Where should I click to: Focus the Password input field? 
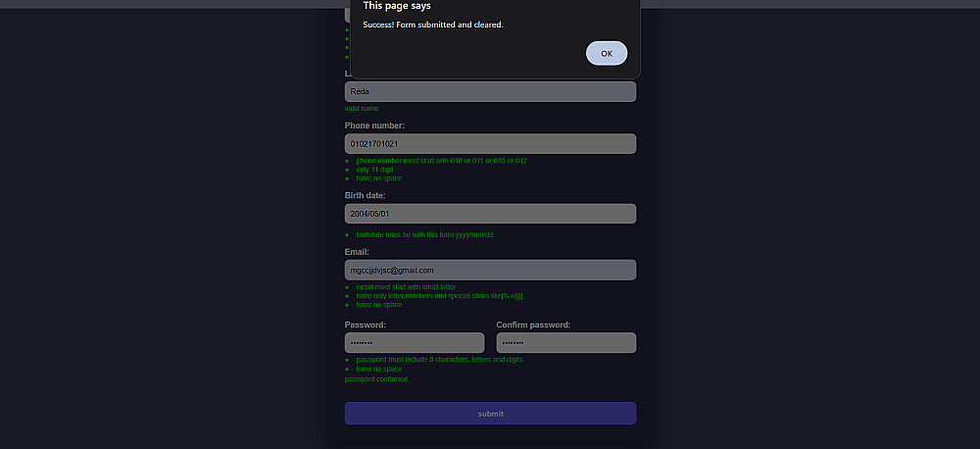click(414, 342)
